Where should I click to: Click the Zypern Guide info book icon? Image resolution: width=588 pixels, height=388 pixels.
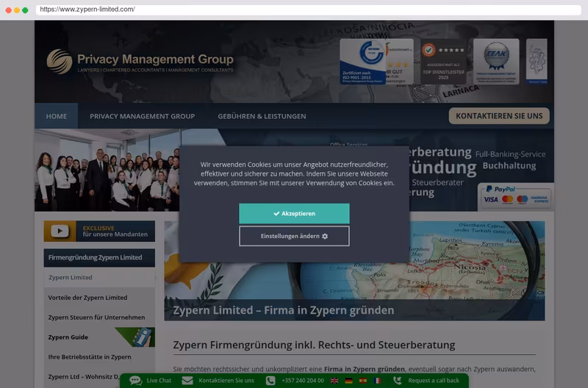pyautogui.click(x=143, y=337)
